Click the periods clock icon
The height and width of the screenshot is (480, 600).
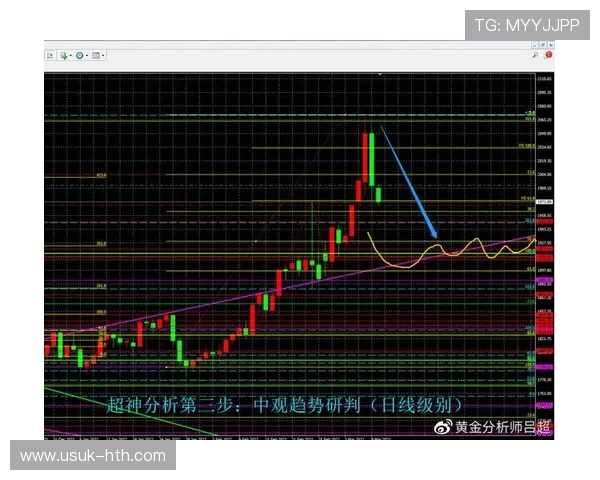tap(80, 56)
